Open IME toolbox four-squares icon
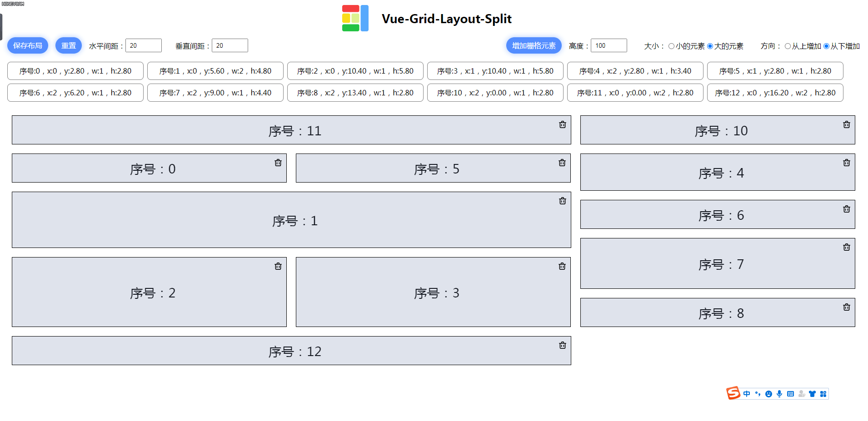Screen dimensions: 868x421 [x=823, y=394]
